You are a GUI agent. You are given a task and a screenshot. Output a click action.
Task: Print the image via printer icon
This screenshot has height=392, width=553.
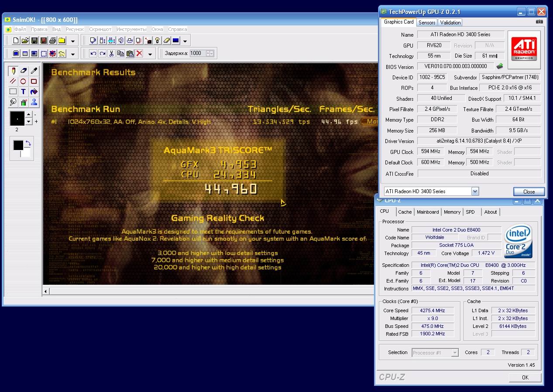point(53,41)
